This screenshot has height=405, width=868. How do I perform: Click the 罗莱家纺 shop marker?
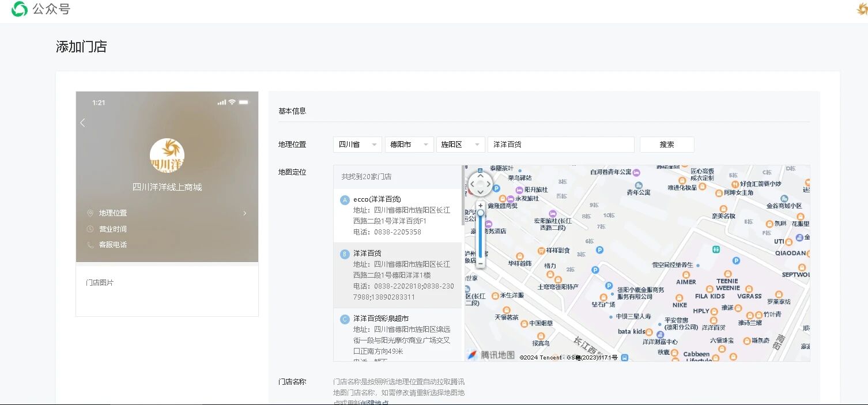(779, 293)
